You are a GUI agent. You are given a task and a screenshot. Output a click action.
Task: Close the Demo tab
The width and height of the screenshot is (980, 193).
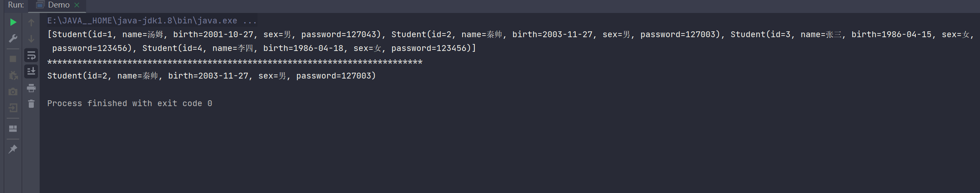77,5
